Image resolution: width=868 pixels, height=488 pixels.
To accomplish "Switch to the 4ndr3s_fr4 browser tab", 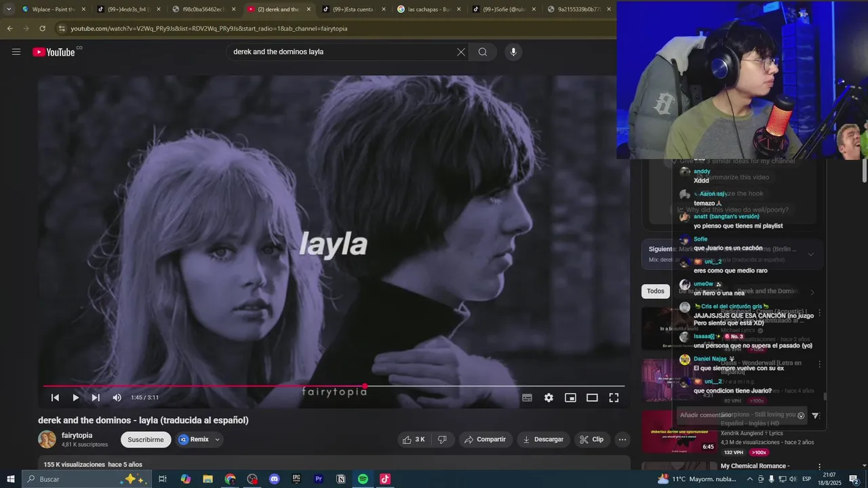I will click(127, 9).
